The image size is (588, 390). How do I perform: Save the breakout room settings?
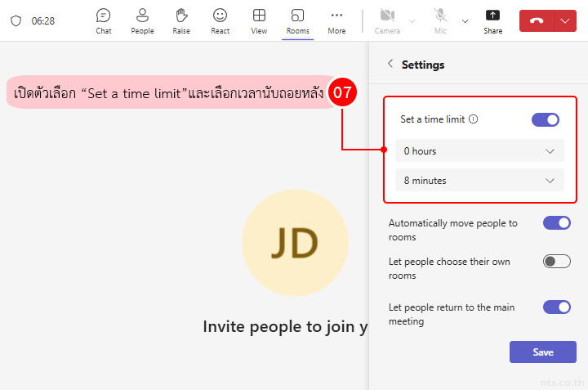point(542,352)
